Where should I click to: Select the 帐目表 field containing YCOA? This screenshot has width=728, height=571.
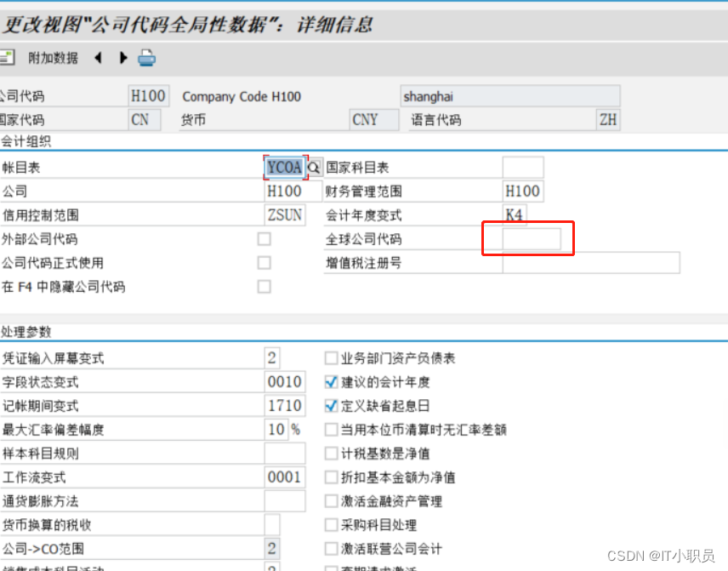(285, 168)
